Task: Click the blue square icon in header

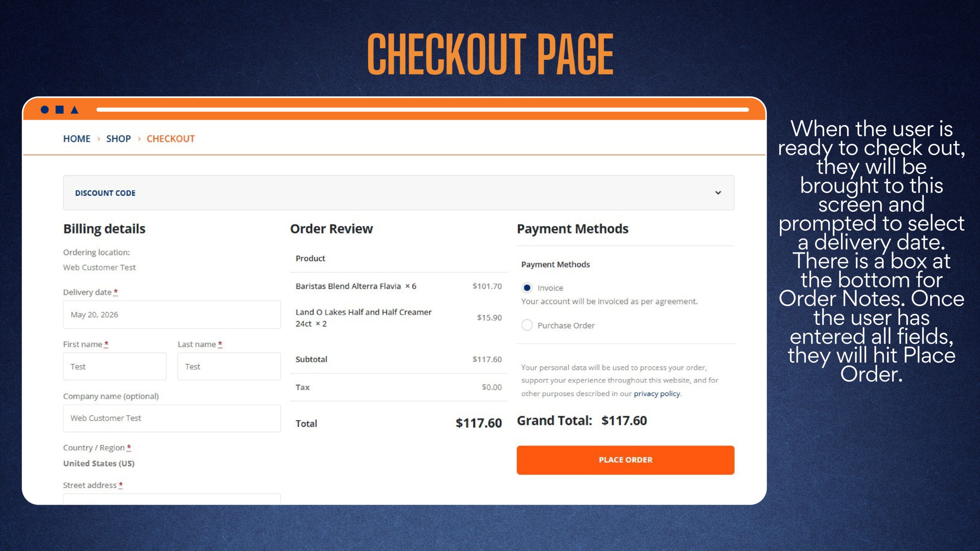Action: point(60,110)
